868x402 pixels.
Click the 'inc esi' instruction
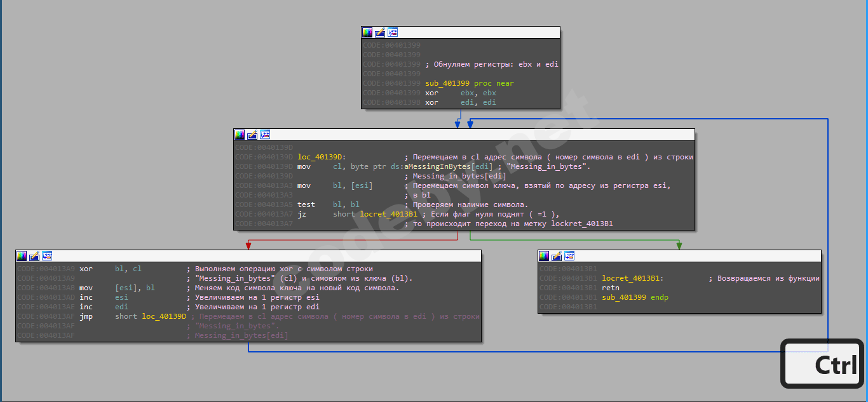click(x=104, y=297)
